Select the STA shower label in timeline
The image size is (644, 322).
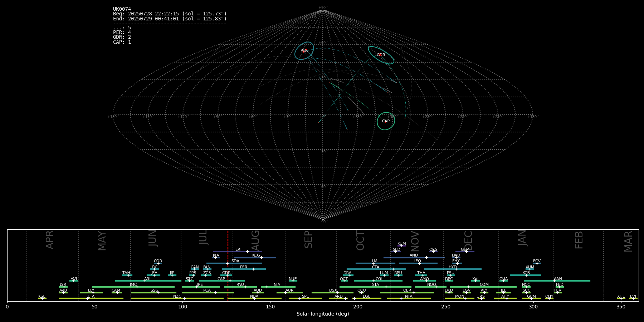pos(375,285)
